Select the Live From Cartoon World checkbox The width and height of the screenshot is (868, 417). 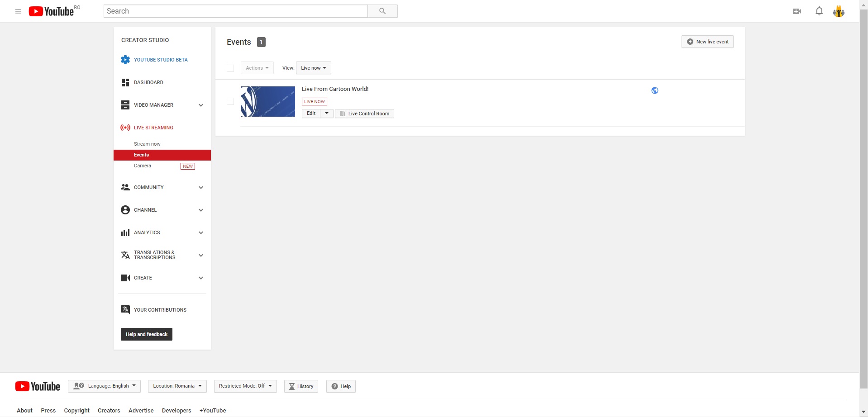tap(230, 101)
